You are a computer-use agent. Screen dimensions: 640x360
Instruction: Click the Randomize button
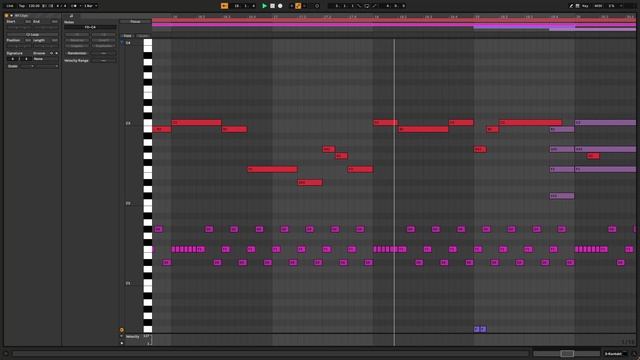pyautogui.click(x=77, y=53)
